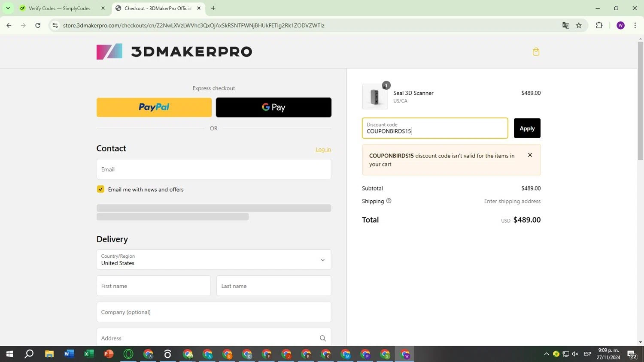The height and width of the screenshot is (362, 644).
Task: Click the scrollbar down arrow
Action: tap(640, 342)
